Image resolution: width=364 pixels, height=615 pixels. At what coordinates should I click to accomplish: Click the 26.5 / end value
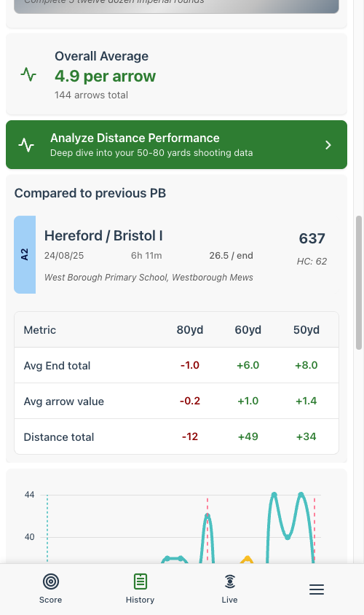click(x=232, y=256)
